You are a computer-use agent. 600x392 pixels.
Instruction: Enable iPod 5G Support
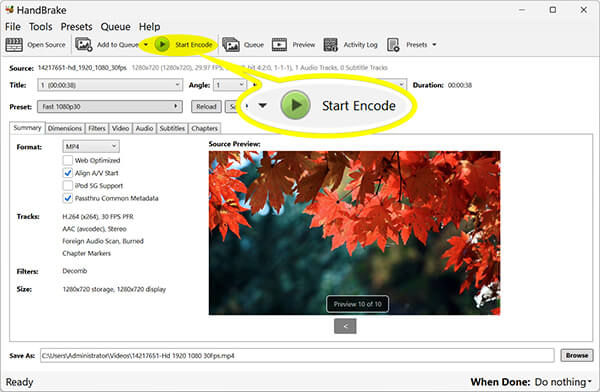tap(68, 185)
